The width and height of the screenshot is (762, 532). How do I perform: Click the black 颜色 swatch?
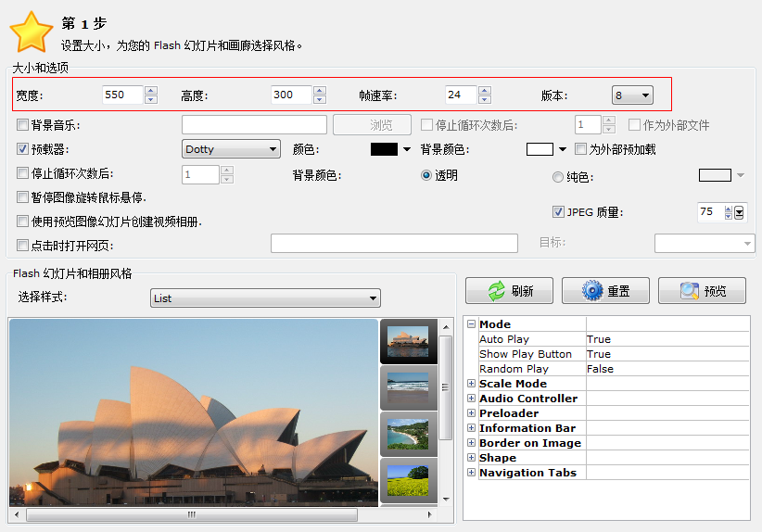[x=384, y=149]
